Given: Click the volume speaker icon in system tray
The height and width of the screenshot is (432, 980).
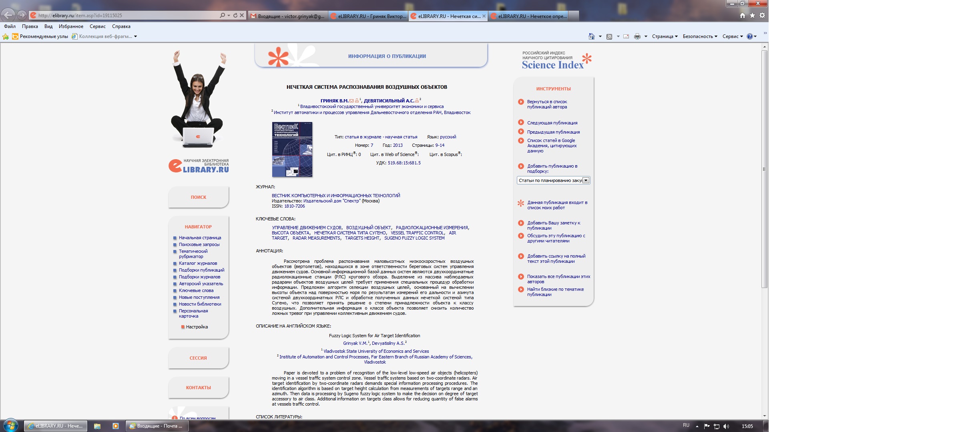Looking at the screenshot, I should coord(726,426).
